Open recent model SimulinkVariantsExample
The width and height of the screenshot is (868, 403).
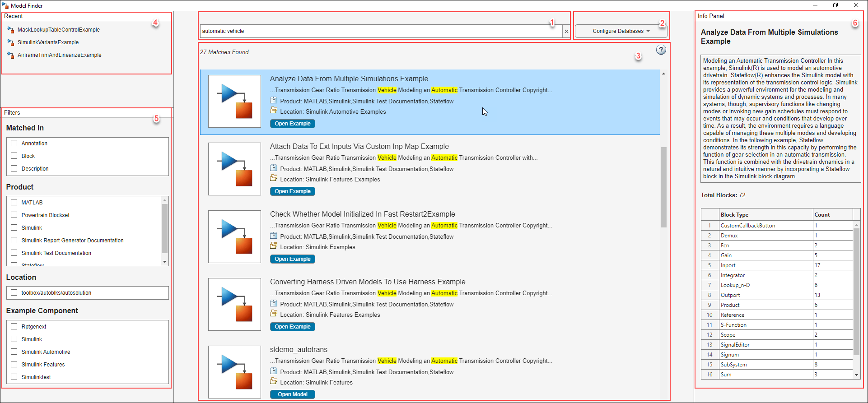[48, 42]
